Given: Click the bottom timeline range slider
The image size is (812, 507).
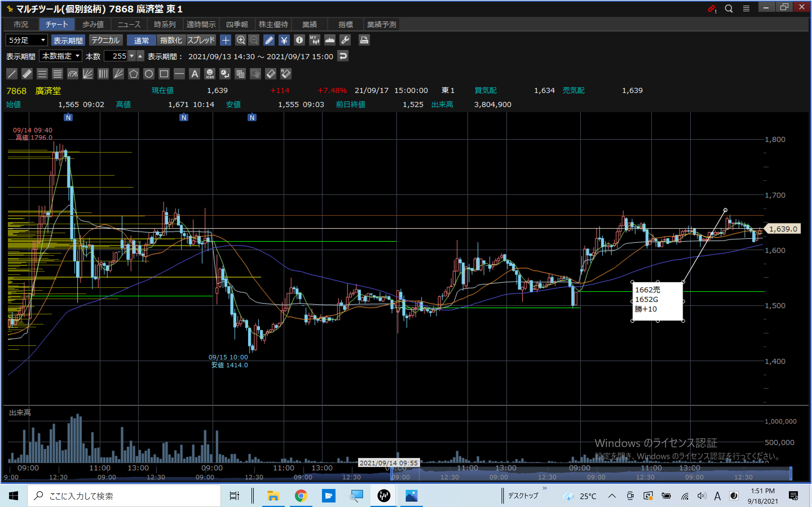Looking at the screenshot, I should 591,473.
